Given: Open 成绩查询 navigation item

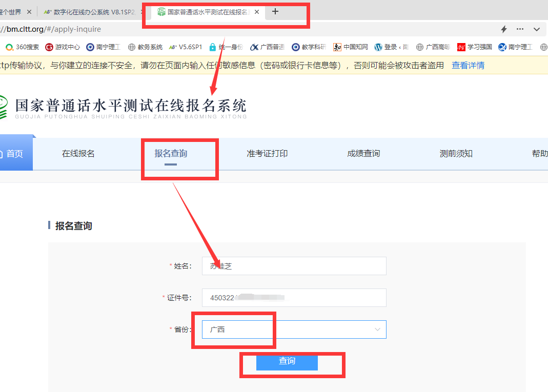Looking at the screenshot, I should point(363,154).
